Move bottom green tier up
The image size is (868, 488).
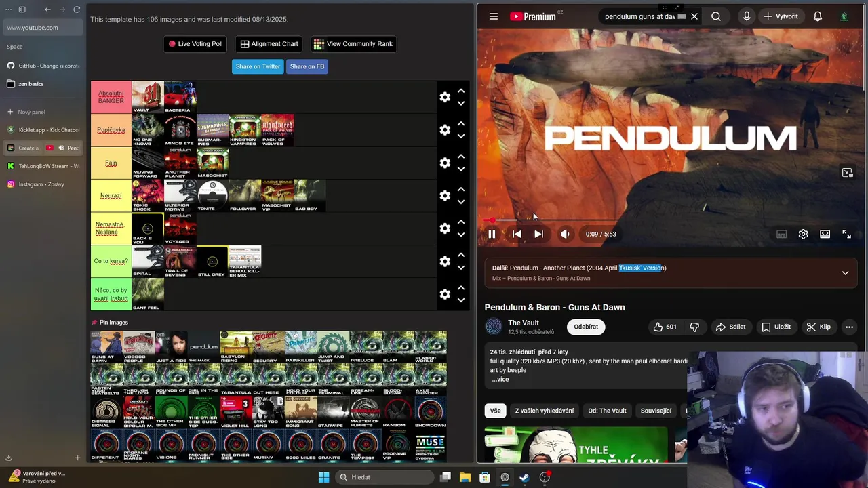461,287
